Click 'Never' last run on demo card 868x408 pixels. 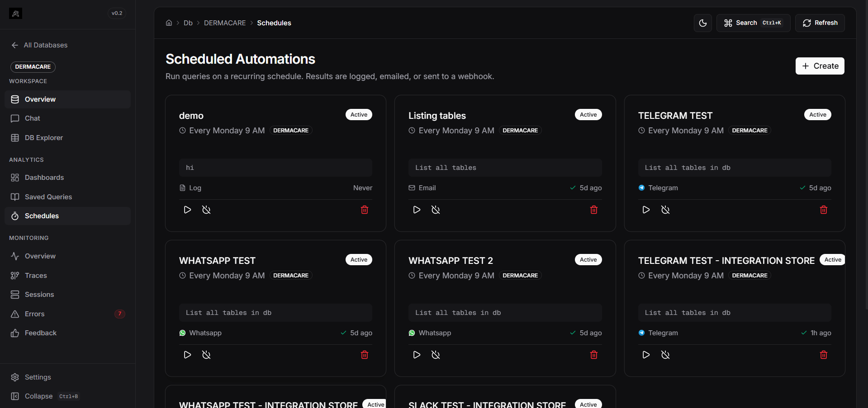point(363,188)
